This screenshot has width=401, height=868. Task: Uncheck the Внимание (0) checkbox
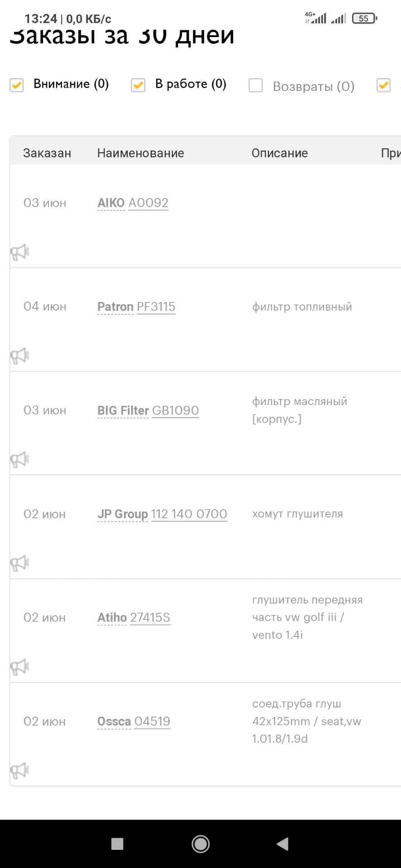[x=17, y=85]
